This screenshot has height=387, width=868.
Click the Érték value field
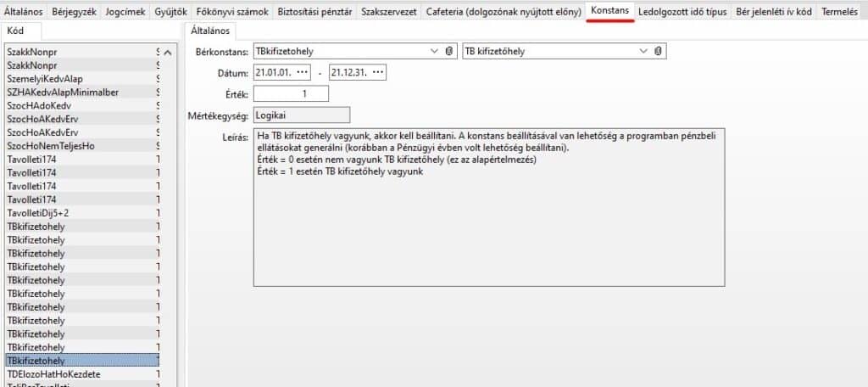click(292, 93)
